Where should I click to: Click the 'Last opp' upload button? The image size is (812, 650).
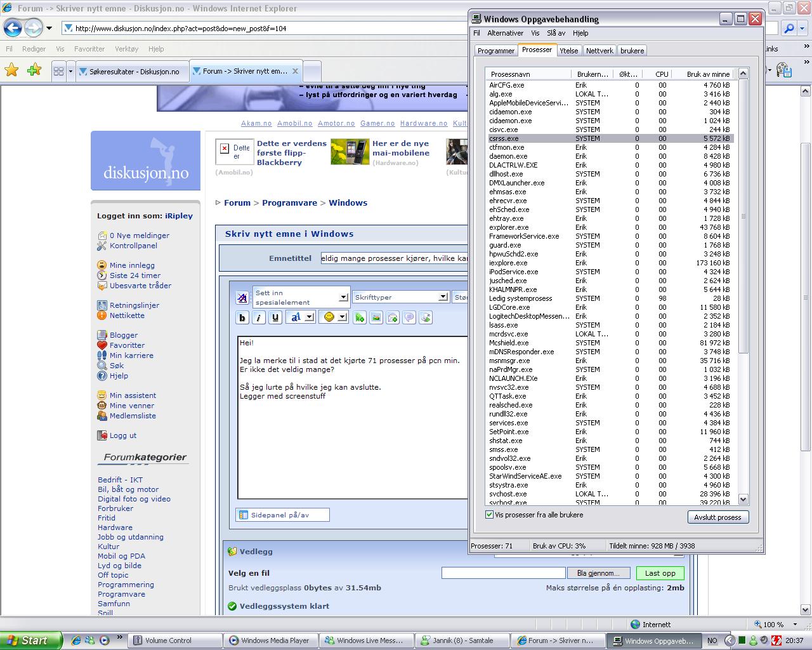(x=660, y=573)
